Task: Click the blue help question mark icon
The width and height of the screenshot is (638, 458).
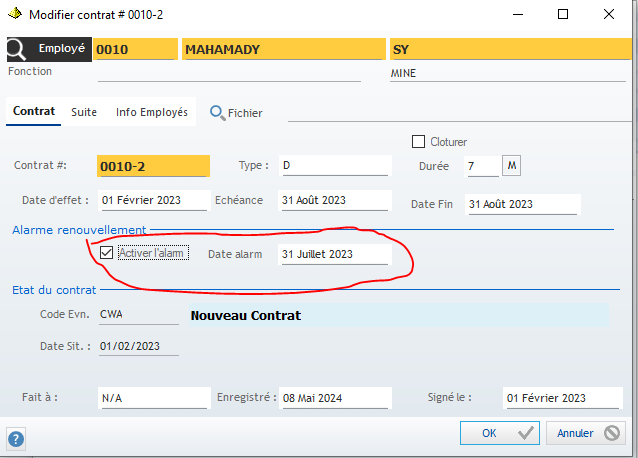Action: pyautogui.click(x=16, y=438)
